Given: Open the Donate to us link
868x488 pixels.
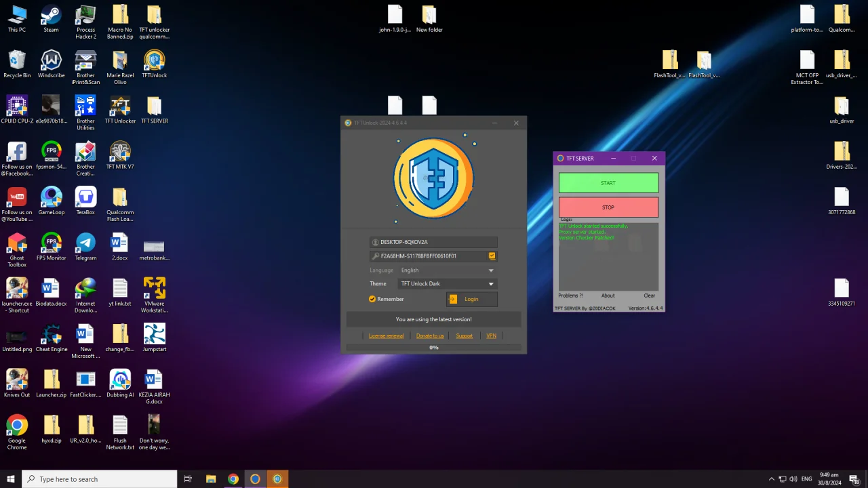Looking at the screenshot, I should click(430, 336).
